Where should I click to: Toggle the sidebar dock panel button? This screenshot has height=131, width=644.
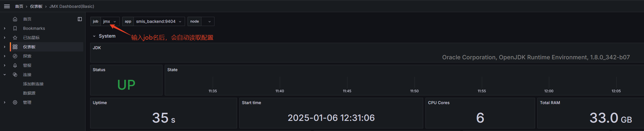pos(80,19)
